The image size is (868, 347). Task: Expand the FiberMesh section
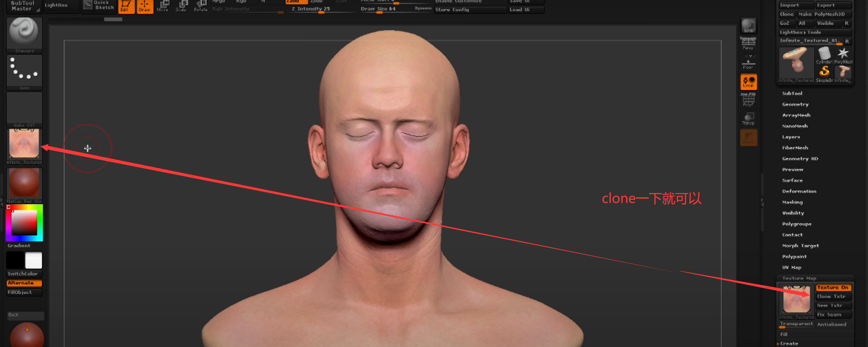tap(795, 148)
